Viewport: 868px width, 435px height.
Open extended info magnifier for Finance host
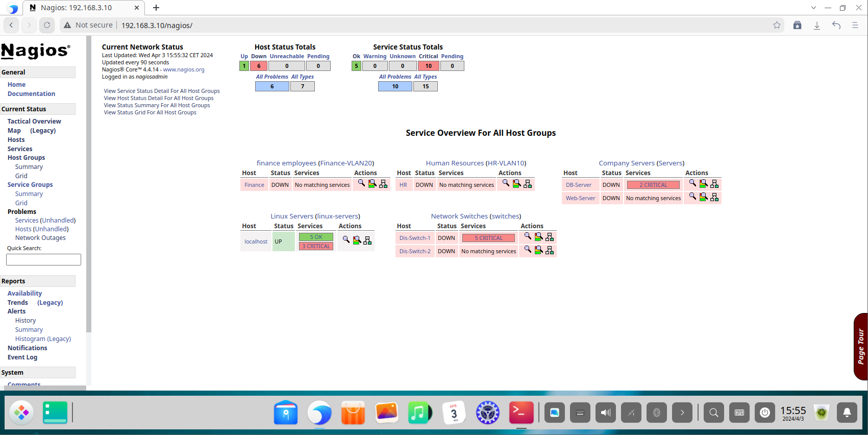tap(361, 183)
